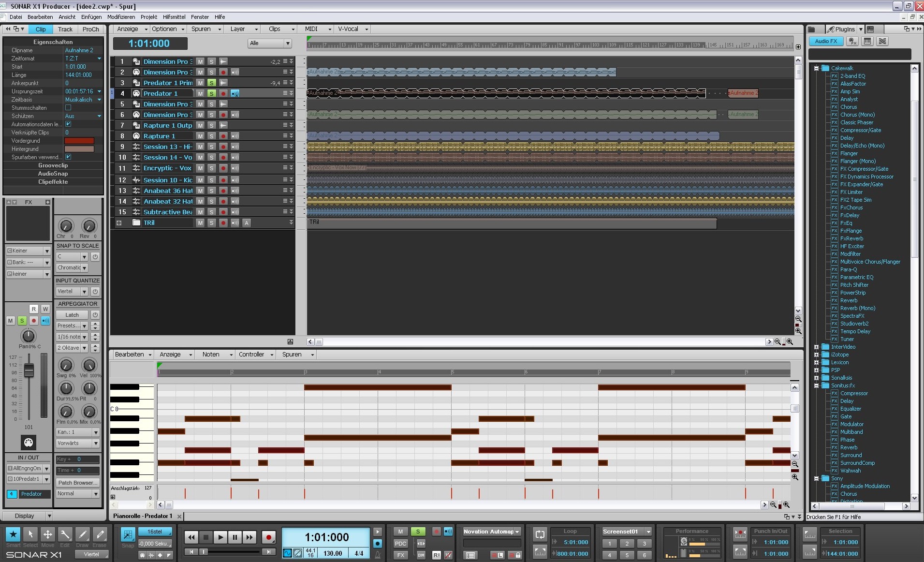The image size is (924, 562).
Task: Open the Screenset01 dropdown
Action: pyautogui.click(x=648, y=532)
